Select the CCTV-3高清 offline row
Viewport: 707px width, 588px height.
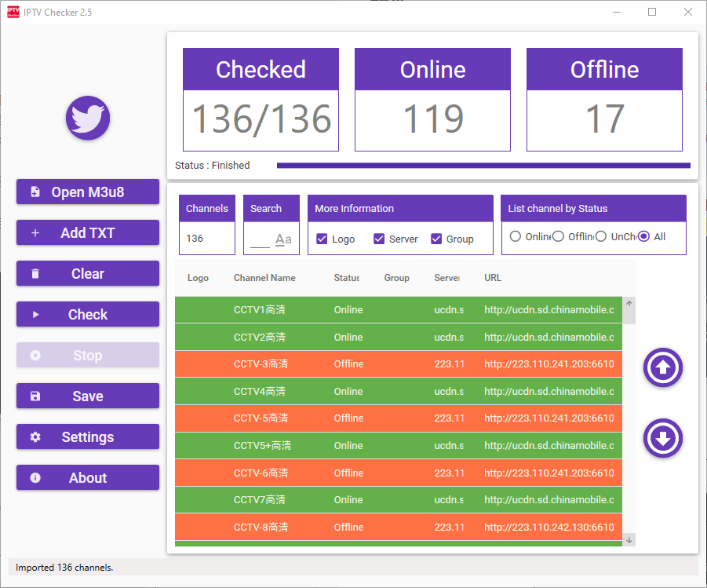[x=399, y=364]
